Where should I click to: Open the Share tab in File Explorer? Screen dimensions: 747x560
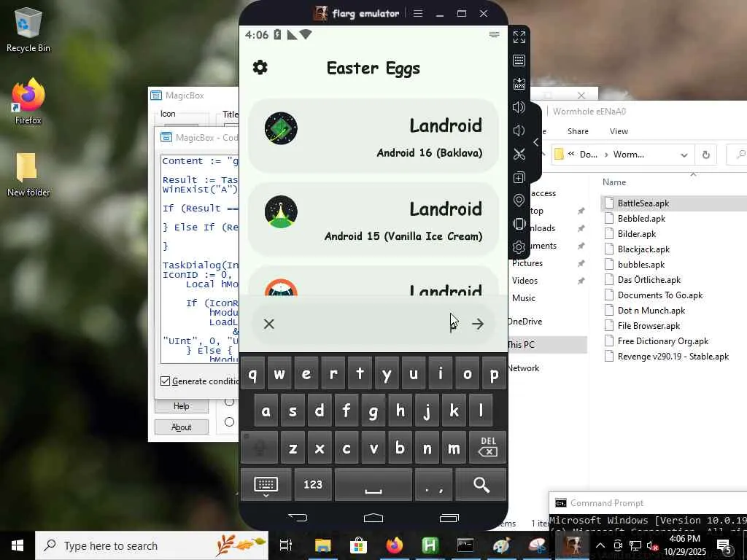click(x=578, y=131)
